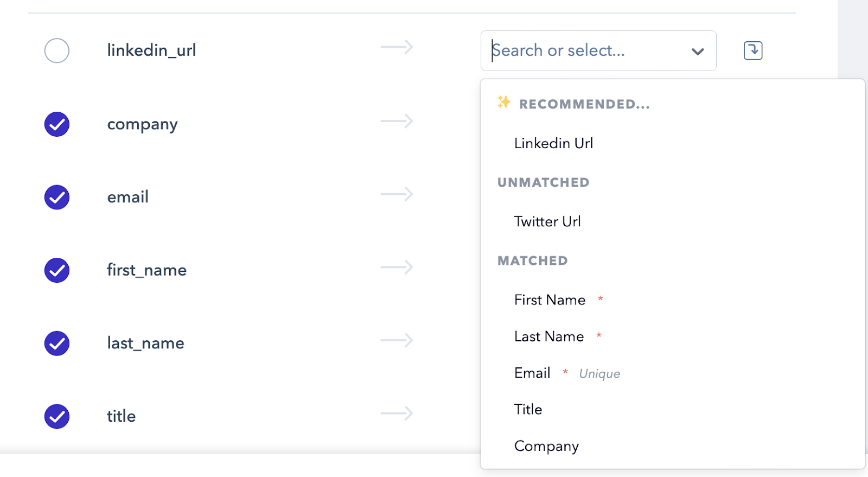Uncheck the company row checkbox
The image size is (868, 477).
(x=57, y=124)
